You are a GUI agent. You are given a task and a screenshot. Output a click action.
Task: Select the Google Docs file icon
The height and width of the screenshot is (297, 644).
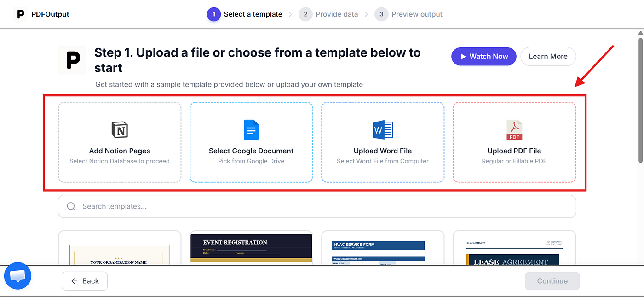251,130
